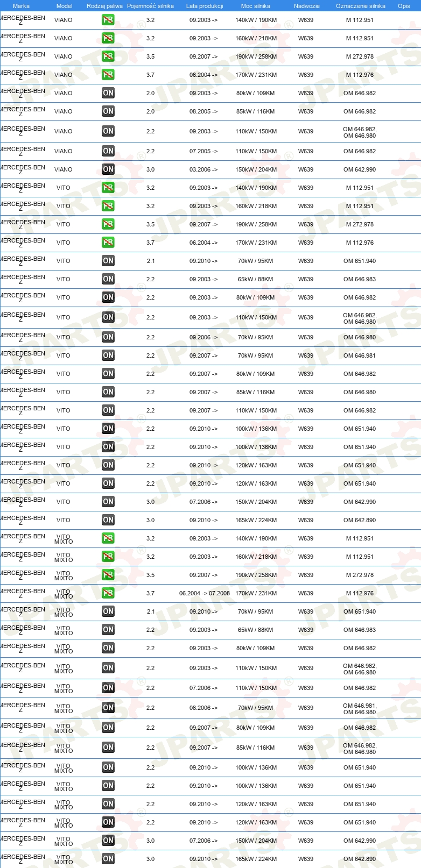Screen dimensions: 421x868
Task: Click 'OM 646.981, OM 646.980' engine code cell
Action: pos(360,709)
